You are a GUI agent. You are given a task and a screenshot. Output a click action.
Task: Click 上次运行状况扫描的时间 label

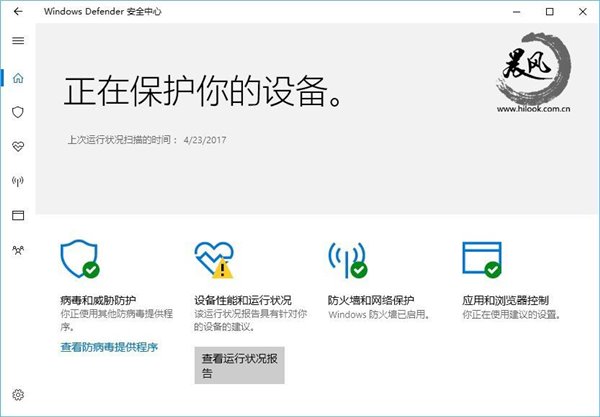point(122,140)
